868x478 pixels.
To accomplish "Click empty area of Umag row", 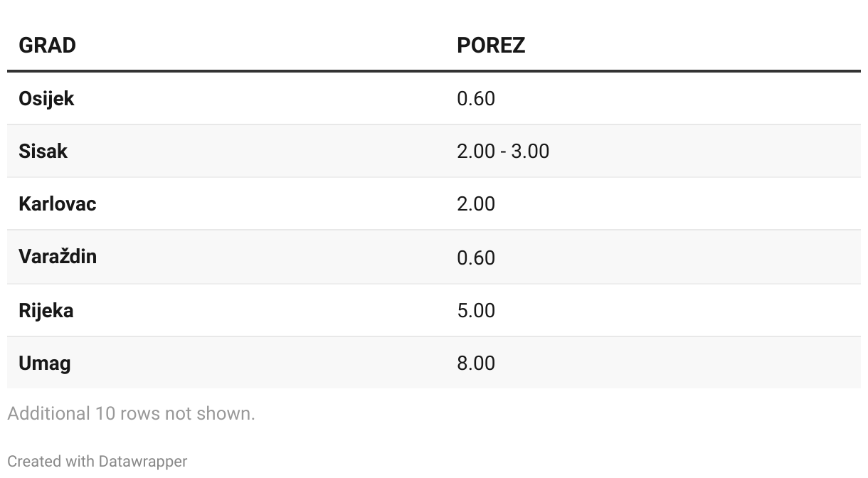I will (676, 363).
